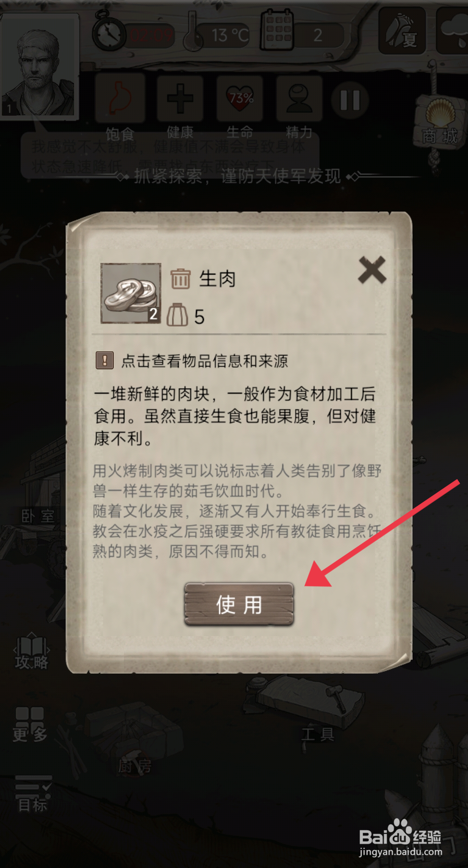Viewport: 468px width, 868px height.
Task: Tap the character portrait
Action: tap(39, 65)
